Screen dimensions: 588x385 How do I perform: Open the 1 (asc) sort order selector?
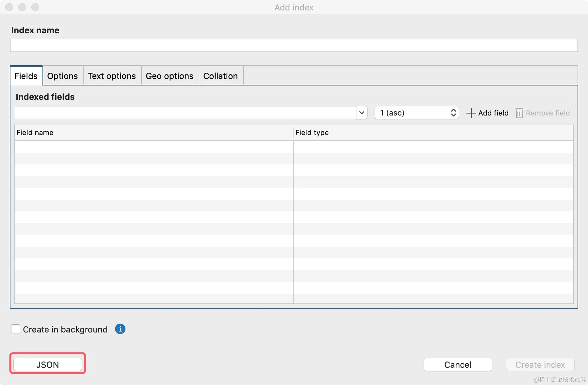[416, 113]
